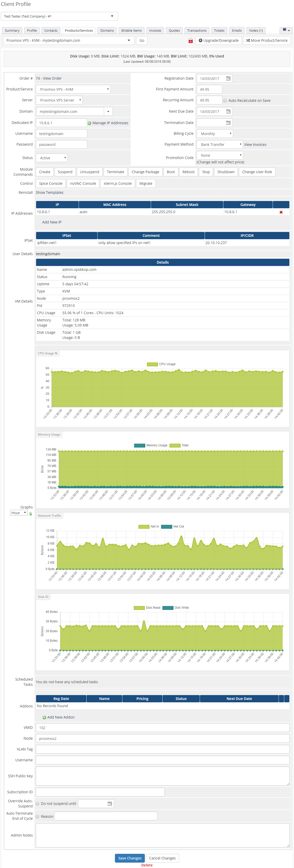
Task: Focus the VMID input field
Action: click(x=163, y=728)
